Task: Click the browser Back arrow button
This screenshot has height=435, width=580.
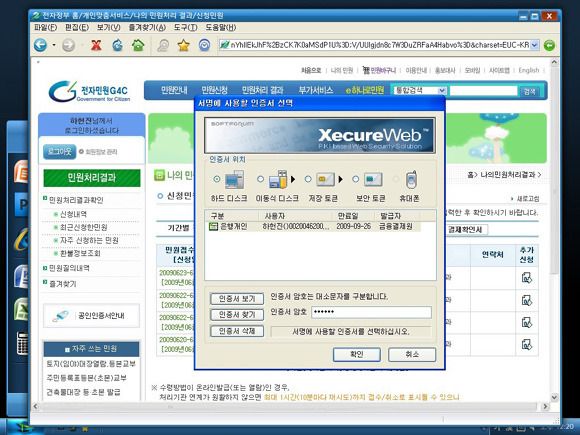Action: pyautogui.click(x=40, y=45)
